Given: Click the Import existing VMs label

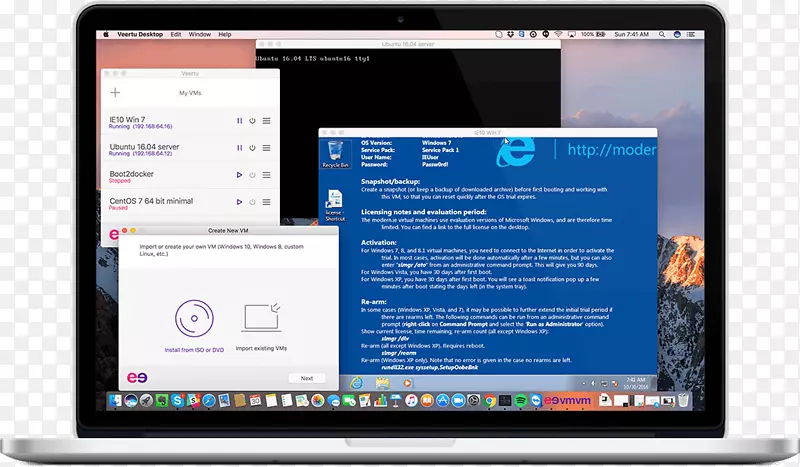Looking at the screenshot, I should click(261, 349).
